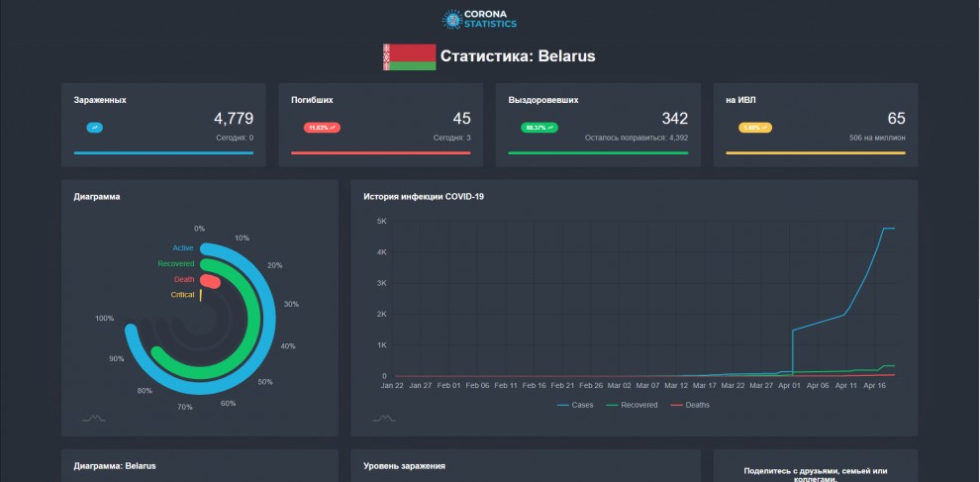Click the 5K label on y-axis
Image resolution: width=980 pixels, height=482 pixels.
point(382,222)
